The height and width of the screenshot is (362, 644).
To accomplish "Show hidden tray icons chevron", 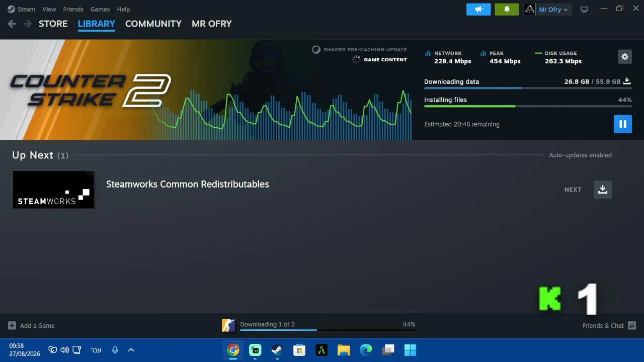I will 131,350.
